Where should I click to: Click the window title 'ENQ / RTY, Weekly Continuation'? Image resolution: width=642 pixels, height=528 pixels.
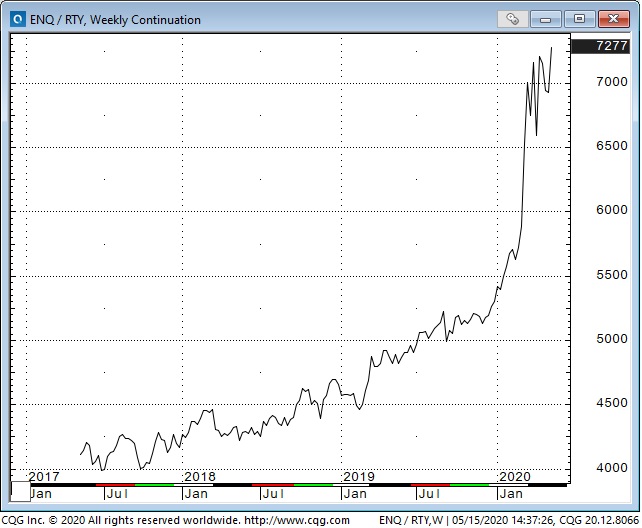click(x=115, y=20)
